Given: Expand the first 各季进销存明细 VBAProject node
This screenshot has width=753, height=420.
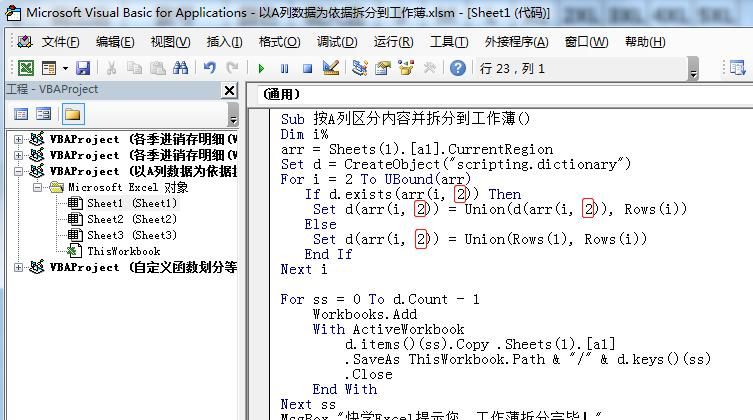Looking at the screenshot, I should pyautogui.click(x=18, y=139).
